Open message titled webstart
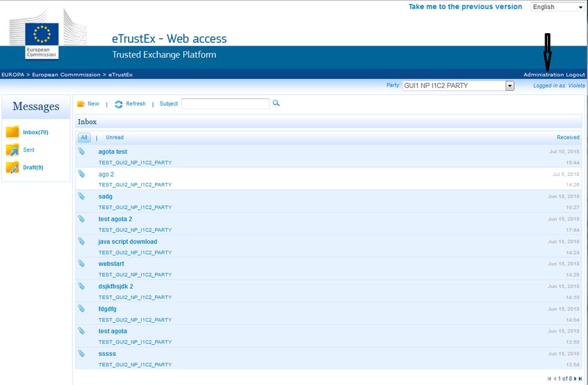Viewport: 588px width, 385px height. tap(111, 264)
